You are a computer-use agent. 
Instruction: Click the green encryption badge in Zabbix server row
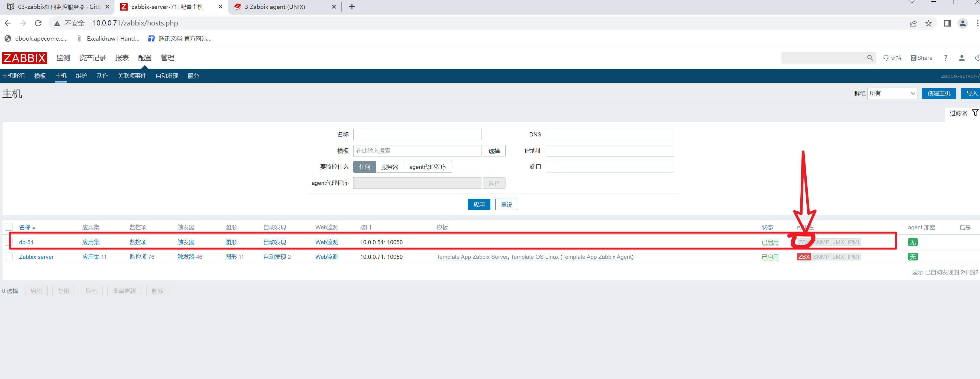click(x=912, y=257)
